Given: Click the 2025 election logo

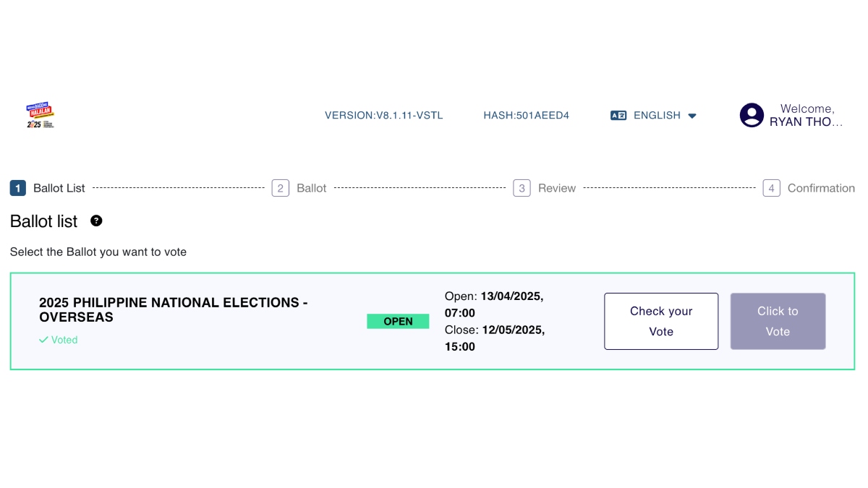Looking at the screenshot, I should coord(41,116).
